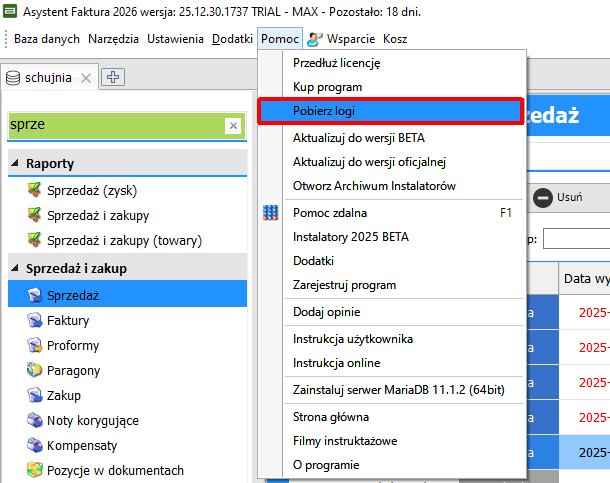The height and width of the screenshot is (483, 610).
Task: Click the Proformy document icon
Action: [35, 346]
